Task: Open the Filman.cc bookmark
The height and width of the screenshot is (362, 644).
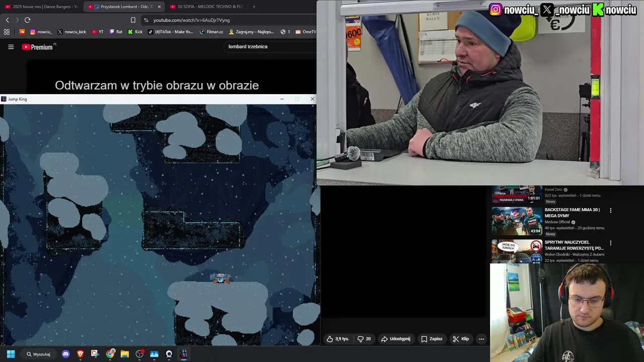Action: [x=211, y=32]
